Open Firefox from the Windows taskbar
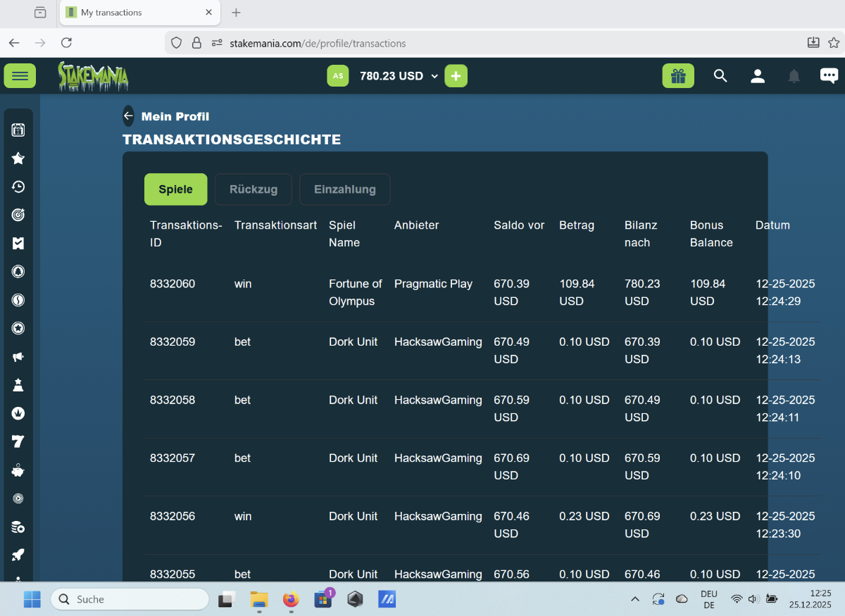 290,600
